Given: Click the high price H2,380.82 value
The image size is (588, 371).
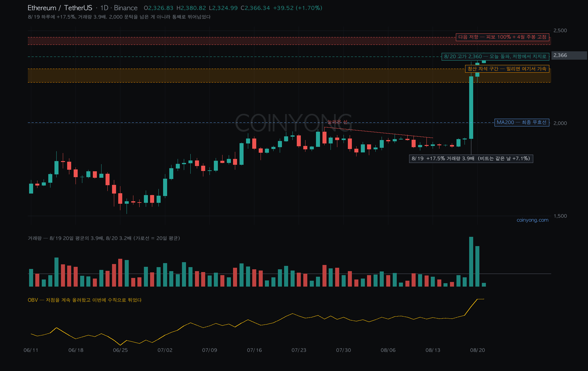Looking at the screenshot, I should 191,8.
